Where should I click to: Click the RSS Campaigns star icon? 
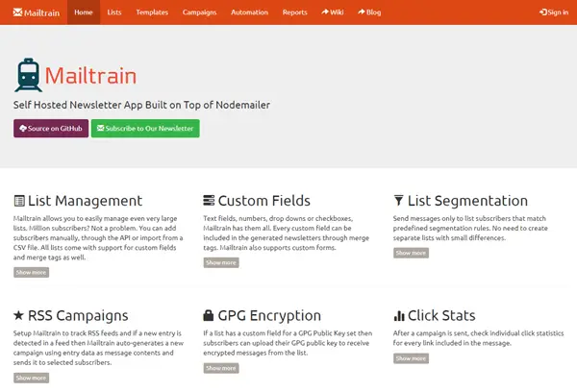pos(19,315)
